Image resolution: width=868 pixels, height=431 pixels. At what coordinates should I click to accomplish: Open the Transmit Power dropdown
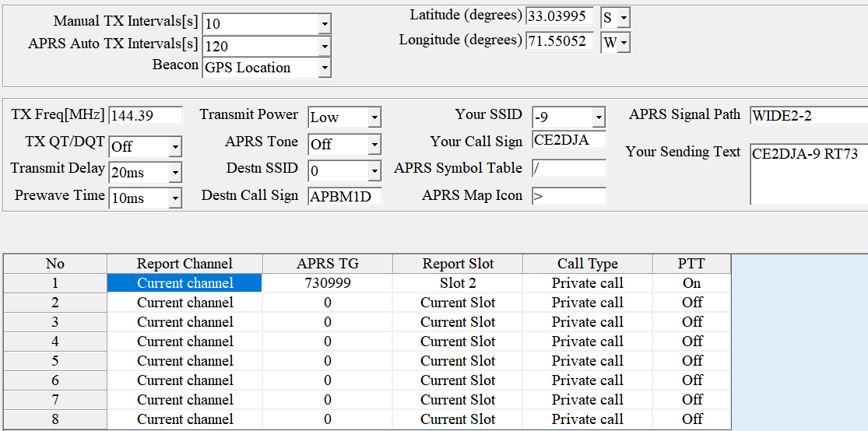click(374, 118)
